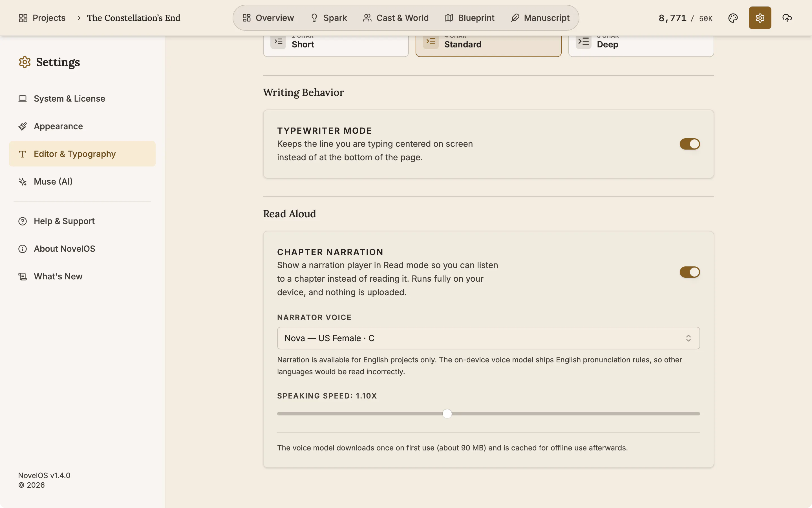Image resolution: width=812 pixels, height=508 pixels.
Task: Open the theme palette icon
Action: (733, 18)
